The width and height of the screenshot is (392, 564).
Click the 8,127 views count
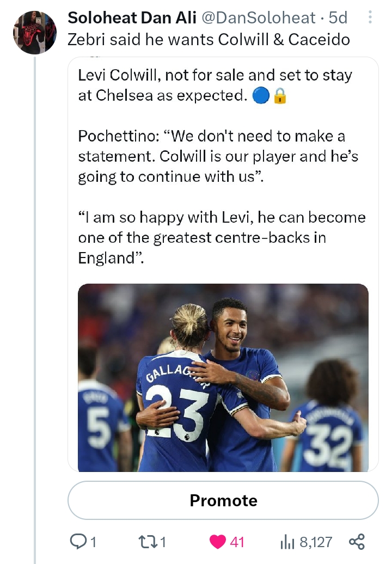pyautogui.click(x=316, y=542)
